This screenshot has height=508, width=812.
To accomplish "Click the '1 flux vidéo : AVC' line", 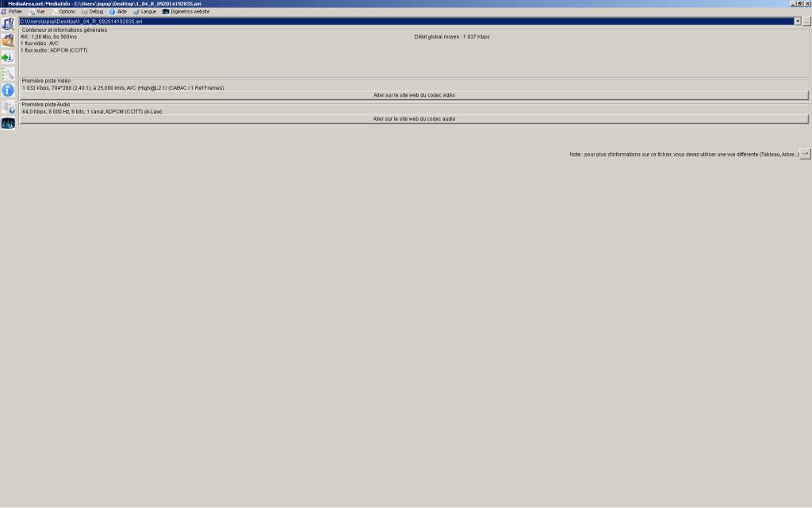I will click(x=40, y=44).
